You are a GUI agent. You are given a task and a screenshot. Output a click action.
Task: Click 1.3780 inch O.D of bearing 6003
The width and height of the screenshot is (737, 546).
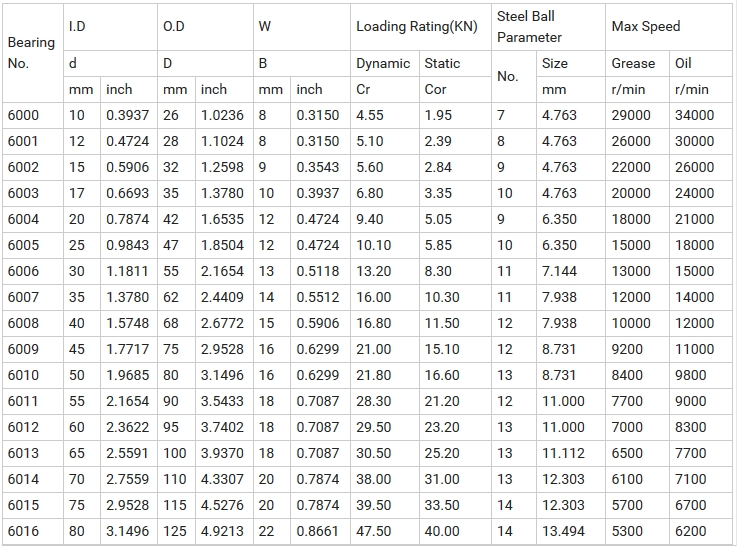(x=222, y=193)
